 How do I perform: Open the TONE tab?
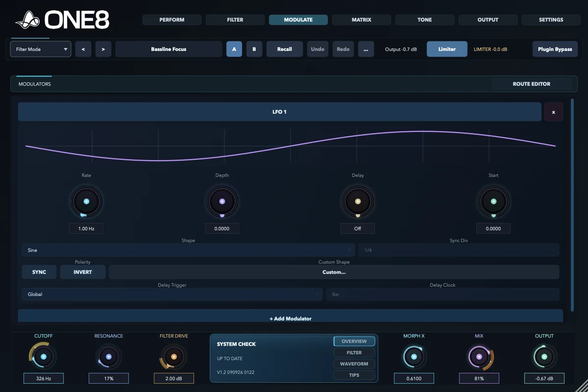pyautogui.click(x=425, y=20)
